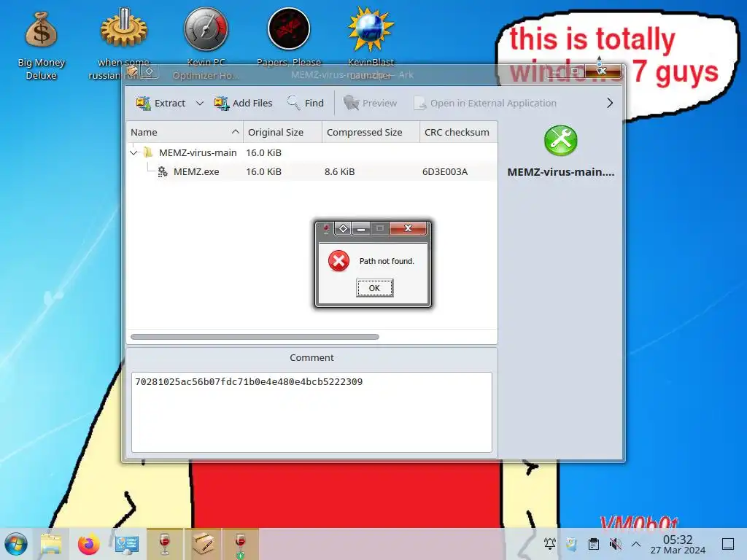Click the 8.6 KiB compressed size cell
The image size is (747, 560).
click(339, 171)
